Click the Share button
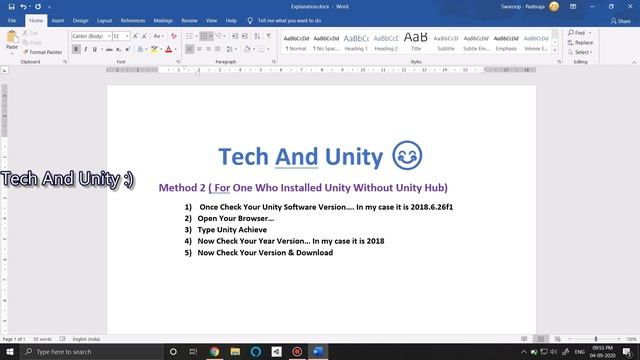 coord(620,21)
